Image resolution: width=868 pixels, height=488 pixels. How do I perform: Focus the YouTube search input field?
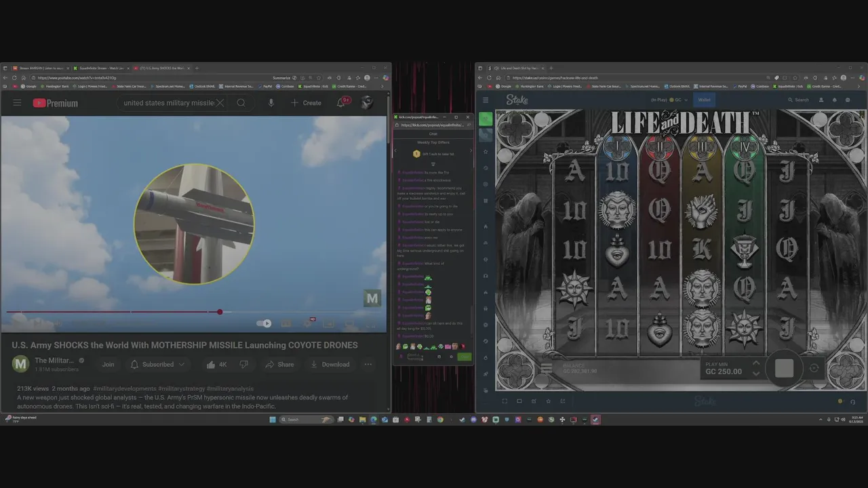coord(167,103)
